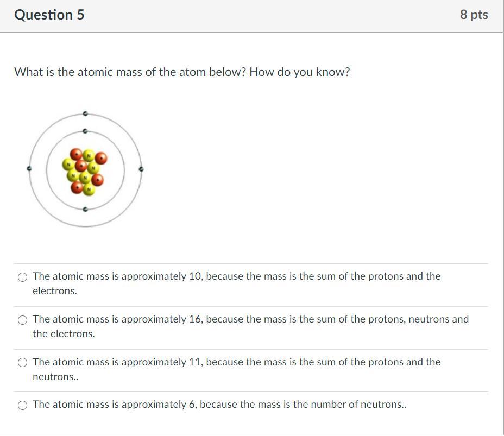The height and width of the screenshot is (436, 504).
Task: Click the 'Question 5' heading
Action: point(49,15)
